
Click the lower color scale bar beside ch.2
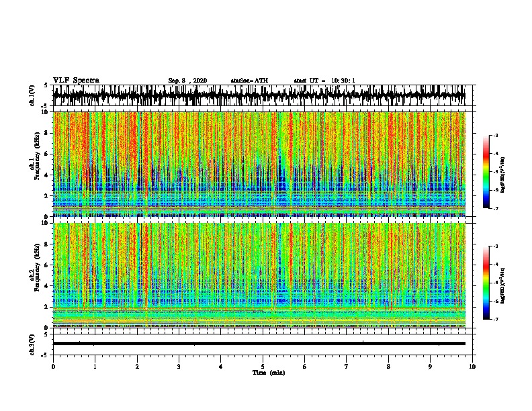(486, 283)
